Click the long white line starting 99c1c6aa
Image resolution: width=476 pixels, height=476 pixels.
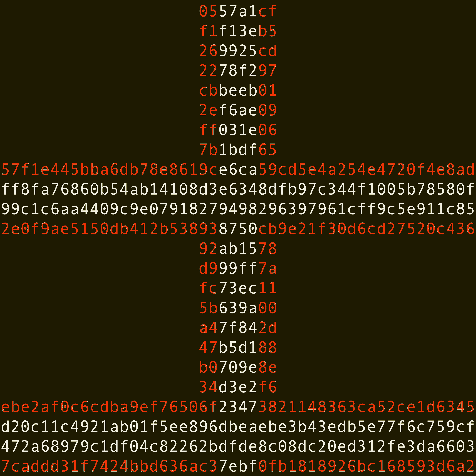click(x=238, y=209)
